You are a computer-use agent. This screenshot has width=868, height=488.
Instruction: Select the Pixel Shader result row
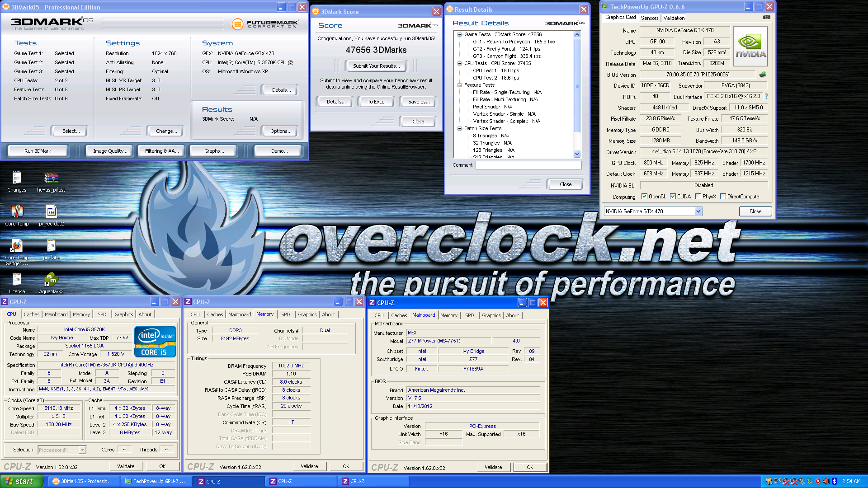pyautogui.click(x=492, y=107)
